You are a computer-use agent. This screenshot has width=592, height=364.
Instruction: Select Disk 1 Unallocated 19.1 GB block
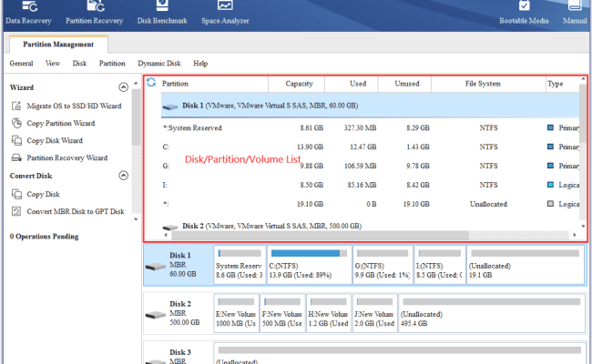(526, 265)
